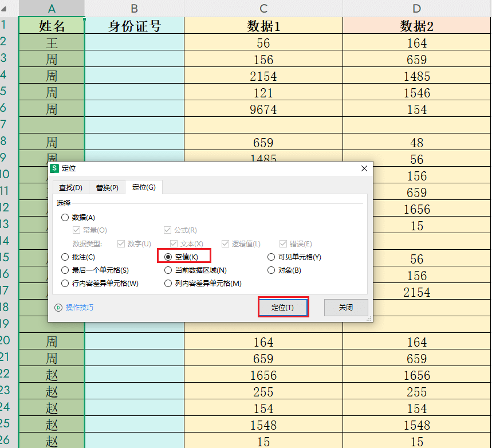The height and width of the screenshot is (448, 492).
Task: Uncheck the 错误(E) checkbox
Action: click(x=283, y=243)
